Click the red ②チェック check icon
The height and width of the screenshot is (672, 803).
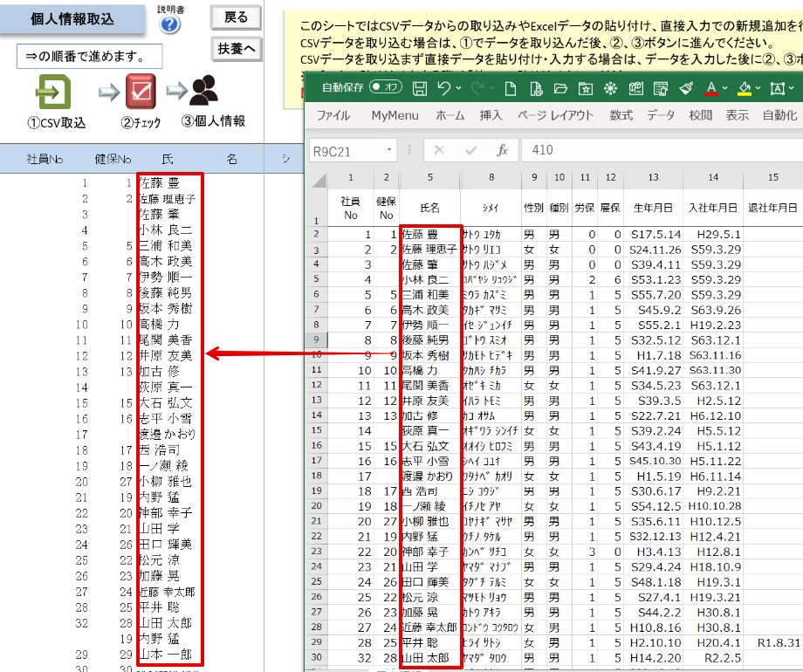pos(141,92)
